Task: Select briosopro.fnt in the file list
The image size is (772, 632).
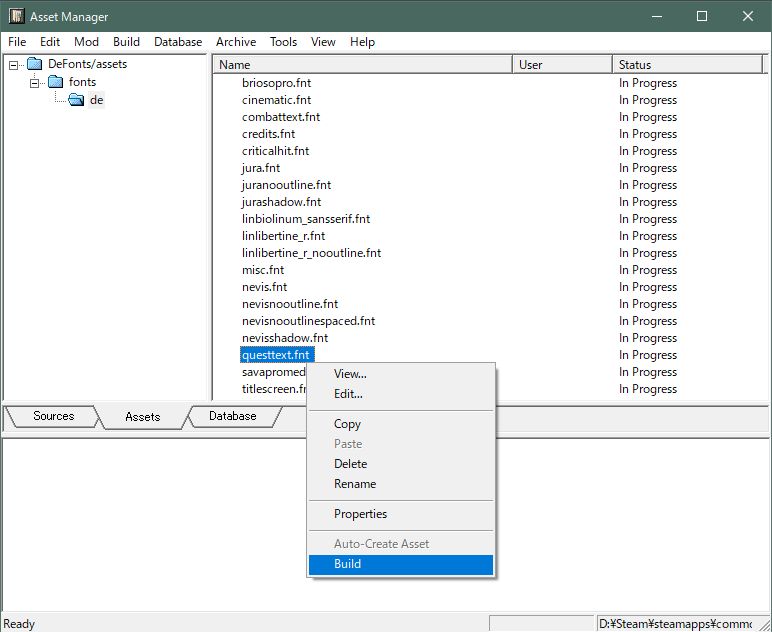Action: click(x=276, y=83)
